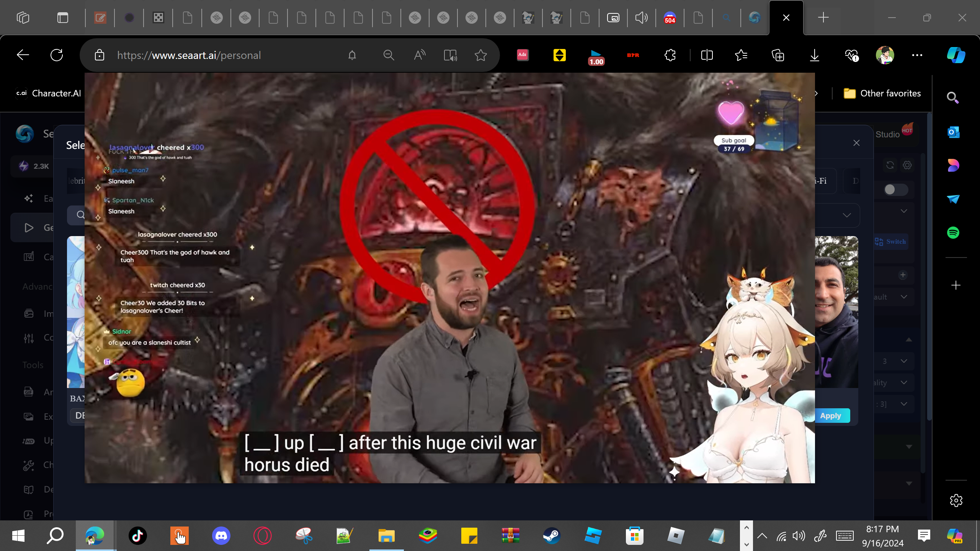Viewport: 980px width, 551px height.
Task: Open the workspaces tab actions menu
Action: pyautogui.click(x=23, y=18)
